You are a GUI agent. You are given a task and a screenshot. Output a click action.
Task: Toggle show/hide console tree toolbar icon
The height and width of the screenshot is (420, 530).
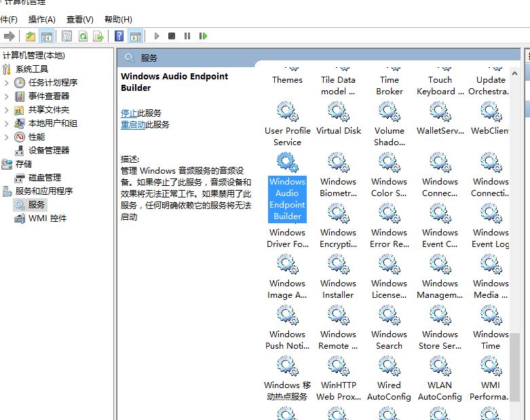coord(47,36)
